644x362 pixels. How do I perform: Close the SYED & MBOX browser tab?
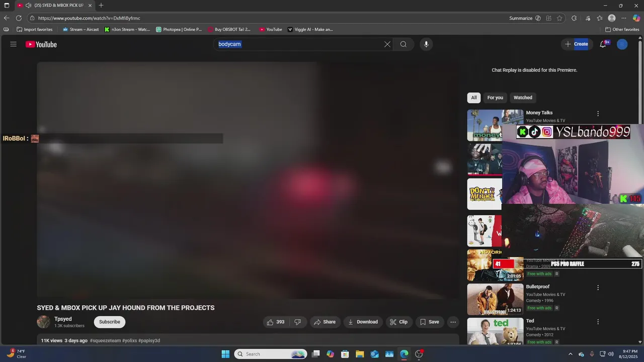pos(90,6)
